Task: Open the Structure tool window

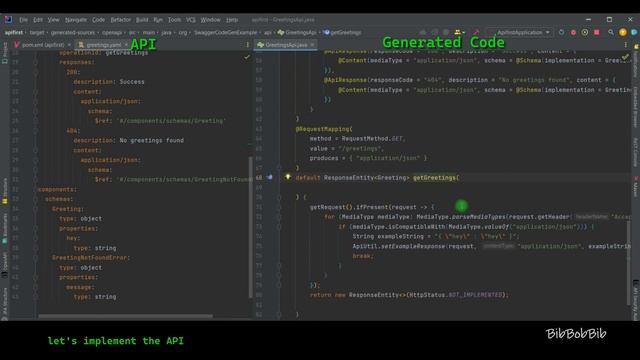Action: (x=4, y=191)
